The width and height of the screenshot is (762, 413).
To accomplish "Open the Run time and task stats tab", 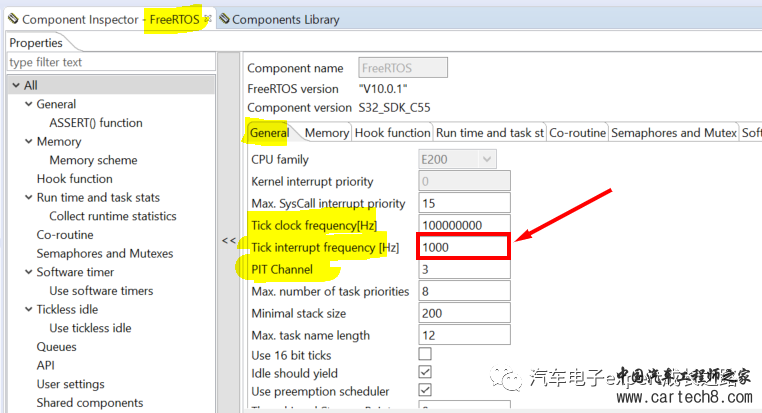I will [x=489, y=133].
